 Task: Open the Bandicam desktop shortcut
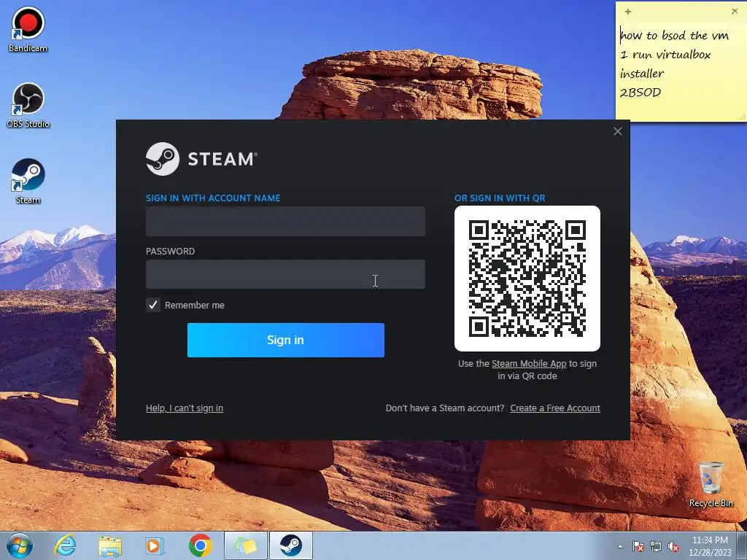pyautogui.click(x=28, y=28)
